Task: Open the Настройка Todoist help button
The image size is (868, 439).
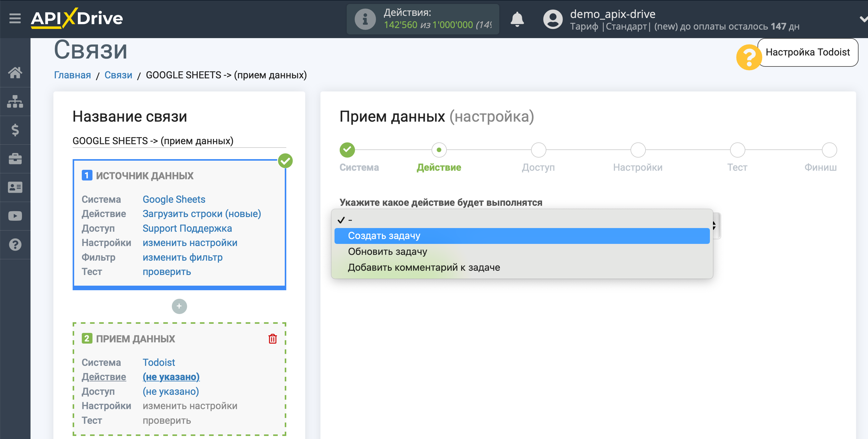Action: (x=807, y=52)
